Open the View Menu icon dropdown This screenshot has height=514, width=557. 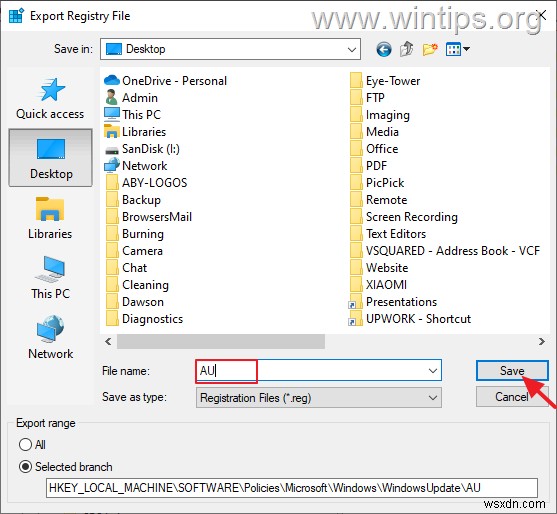pyautogui.click(x=458, y=49)
